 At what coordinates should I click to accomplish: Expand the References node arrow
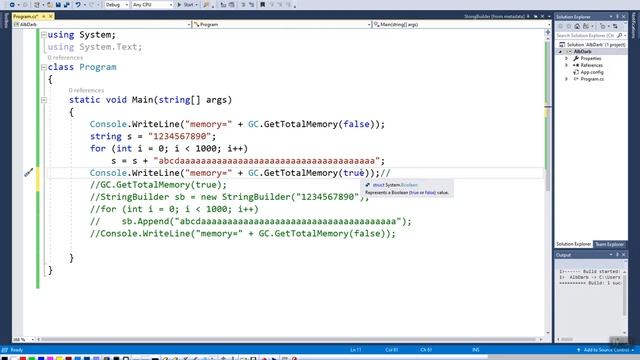(x=567, y=65)
